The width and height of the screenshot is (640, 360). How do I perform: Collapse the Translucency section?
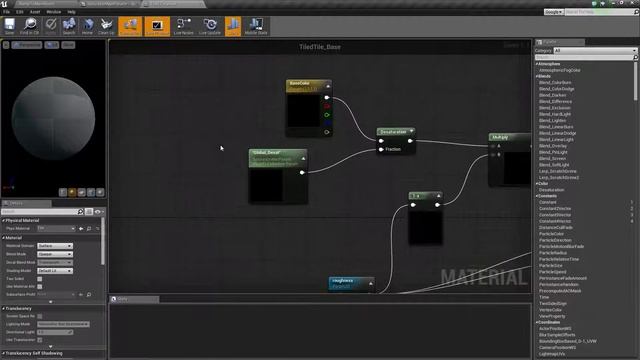[3, 309]
